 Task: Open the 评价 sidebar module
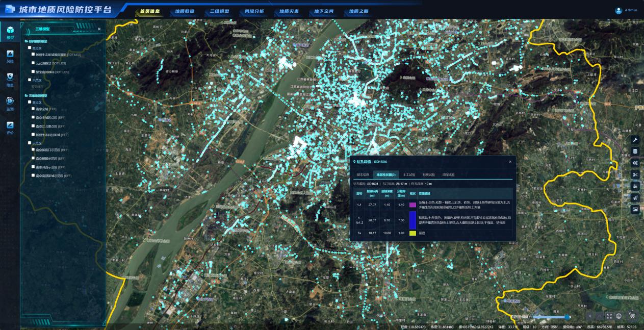(10, 128)
